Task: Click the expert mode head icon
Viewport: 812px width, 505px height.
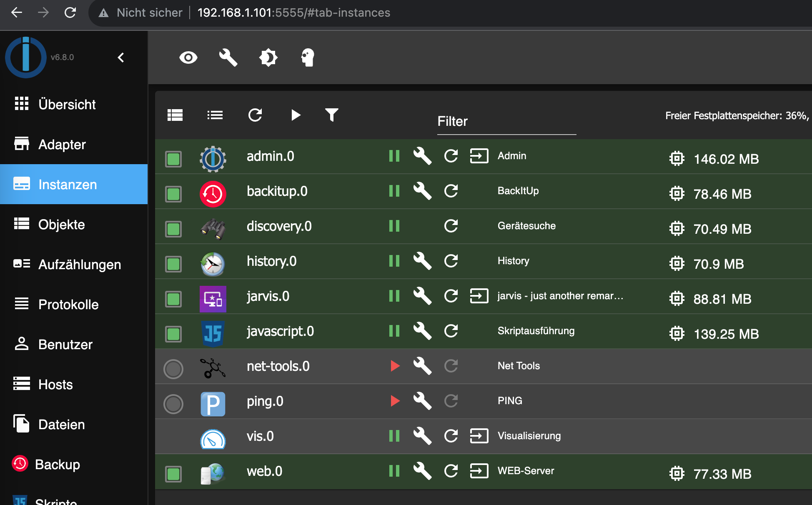Action: tap(308, 57)
